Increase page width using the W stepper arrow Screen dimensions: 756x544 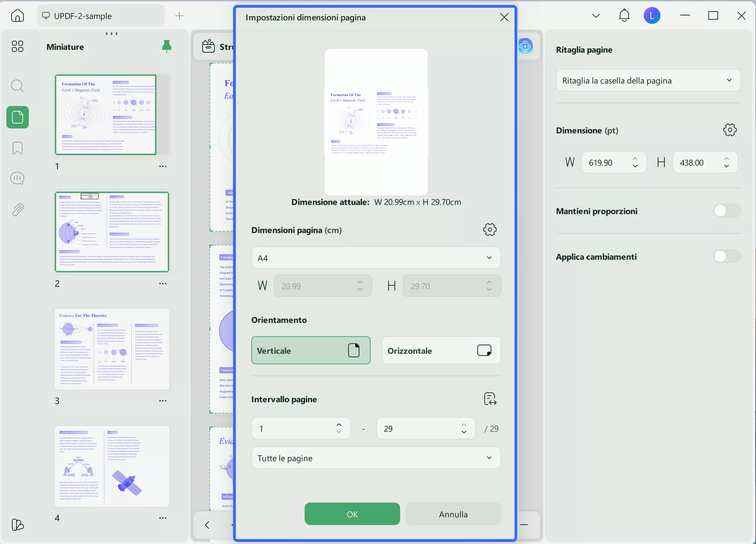pos(359,283)
